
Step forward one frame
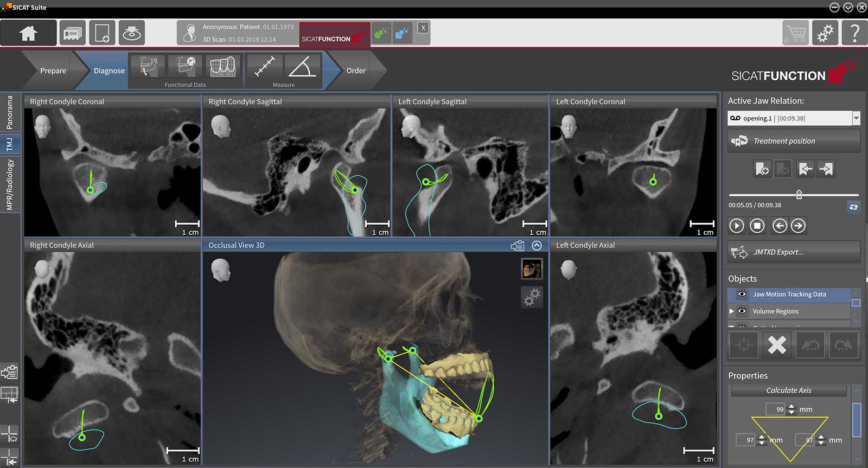point(798,226)
